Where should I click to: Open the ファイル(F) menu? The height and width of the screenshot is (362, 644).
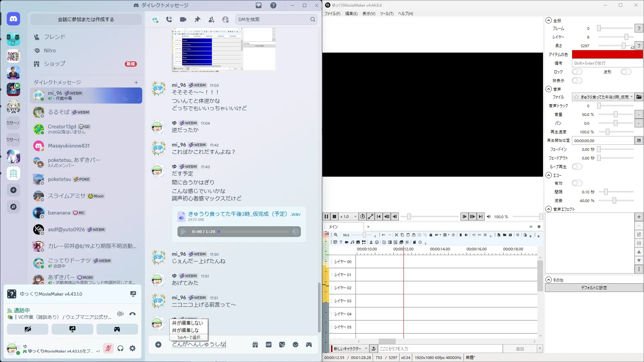[x=332, y=14]
